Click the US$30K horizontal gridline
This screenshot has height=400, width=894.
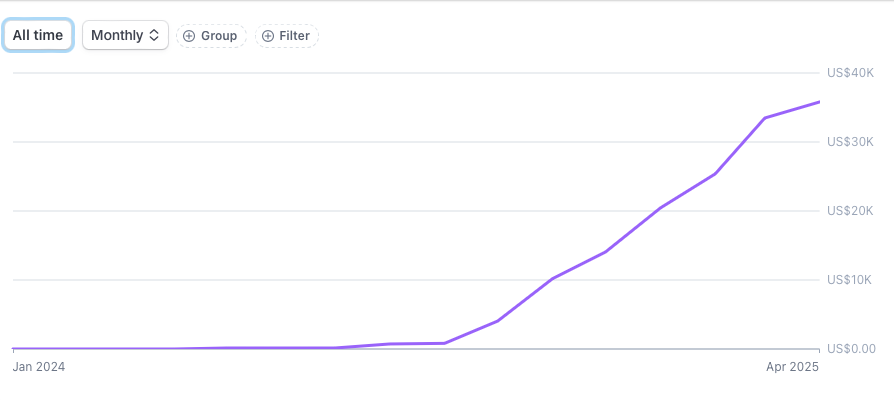416,142
